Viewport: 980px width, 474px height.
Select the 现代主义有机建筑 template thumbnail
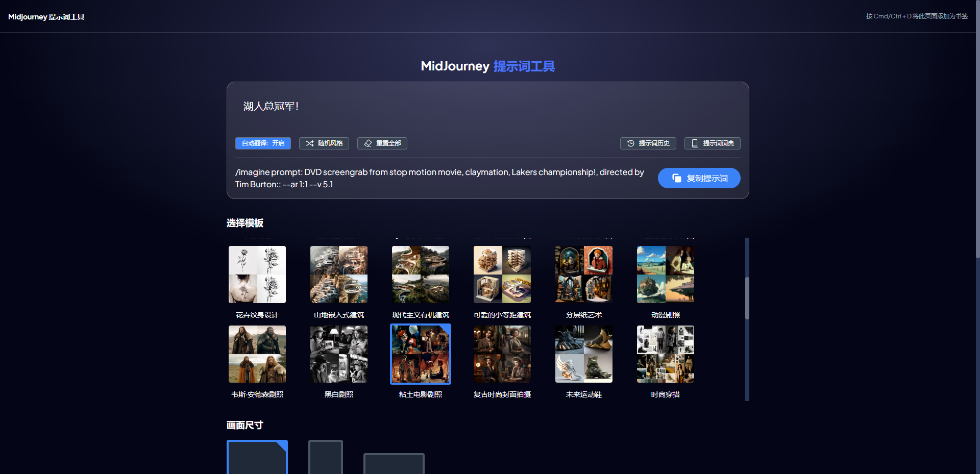pyautogui.click(x=421, y=275)
